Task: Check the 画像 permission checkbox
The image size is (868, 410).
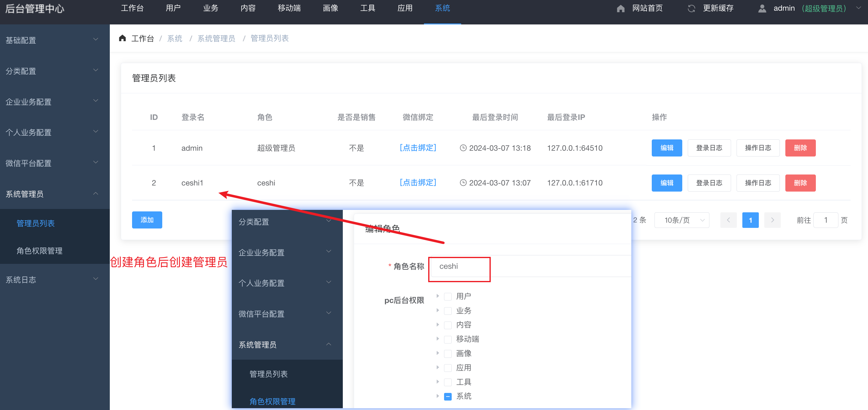Action: pyautogui.click(x=448, y=353)
